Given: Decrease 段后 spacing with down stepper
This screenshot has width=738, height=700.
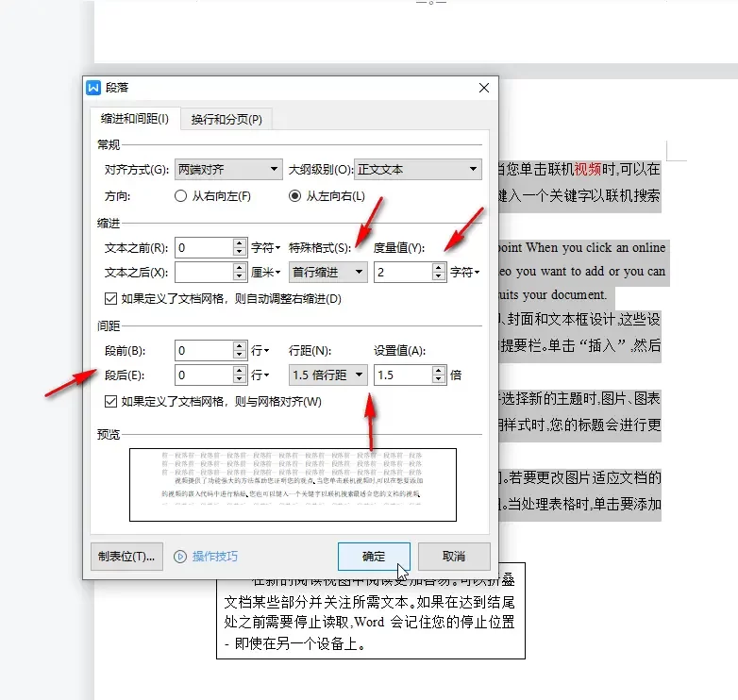Looking at the screenshot, I should point(240,379).
